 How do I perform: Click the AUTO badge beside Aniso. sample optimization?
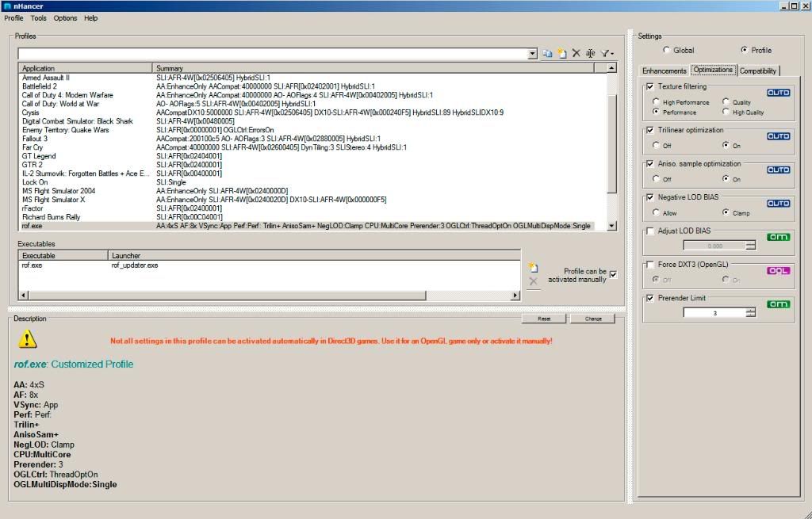(779, 170)
